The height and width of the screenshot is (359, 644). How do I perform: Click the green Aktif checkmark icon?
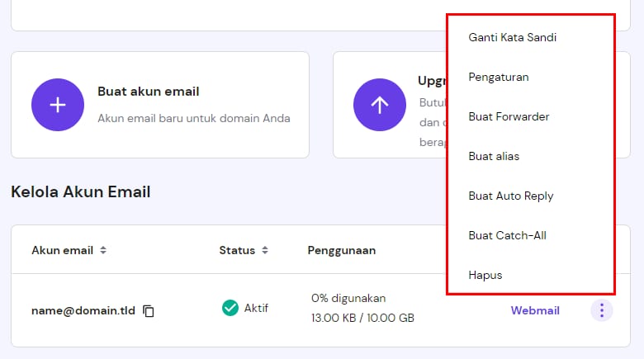tap(230, 308)
